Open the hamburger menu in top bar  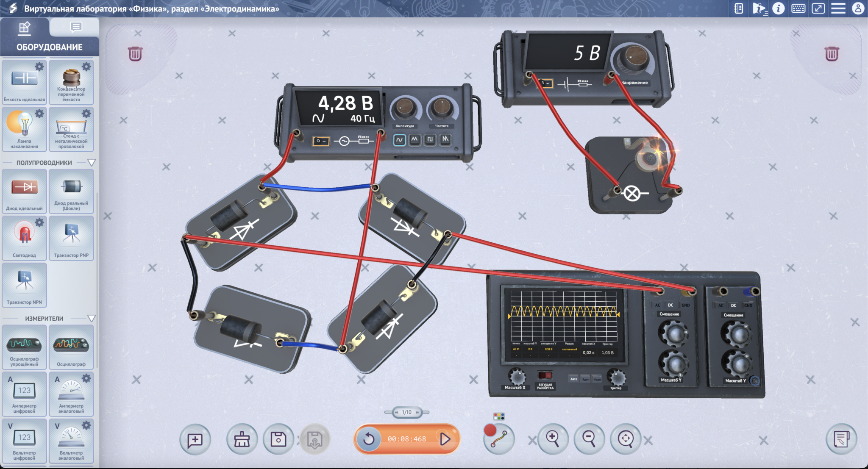[x=838, y=8]
